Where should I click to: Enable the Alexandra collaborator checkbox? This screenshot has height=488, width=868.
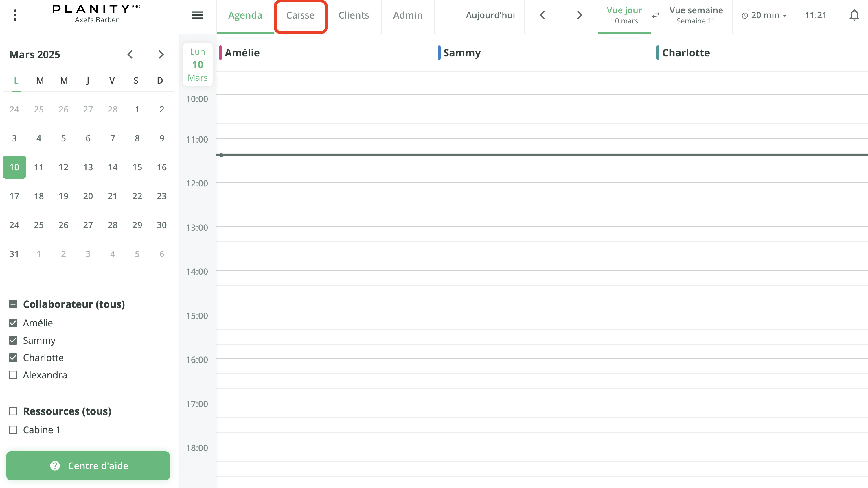click(13, 375)
